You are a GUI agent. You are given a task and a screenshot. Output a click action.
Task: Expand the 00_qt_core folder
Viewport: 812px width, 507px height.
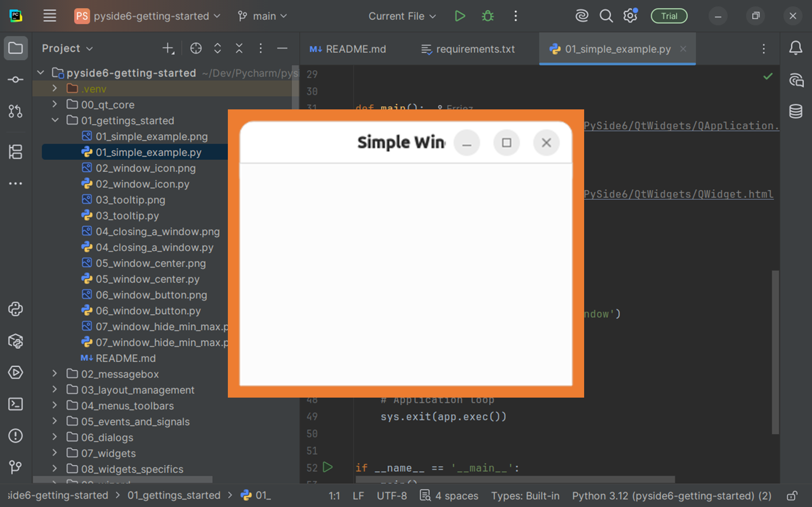(55, 104)
